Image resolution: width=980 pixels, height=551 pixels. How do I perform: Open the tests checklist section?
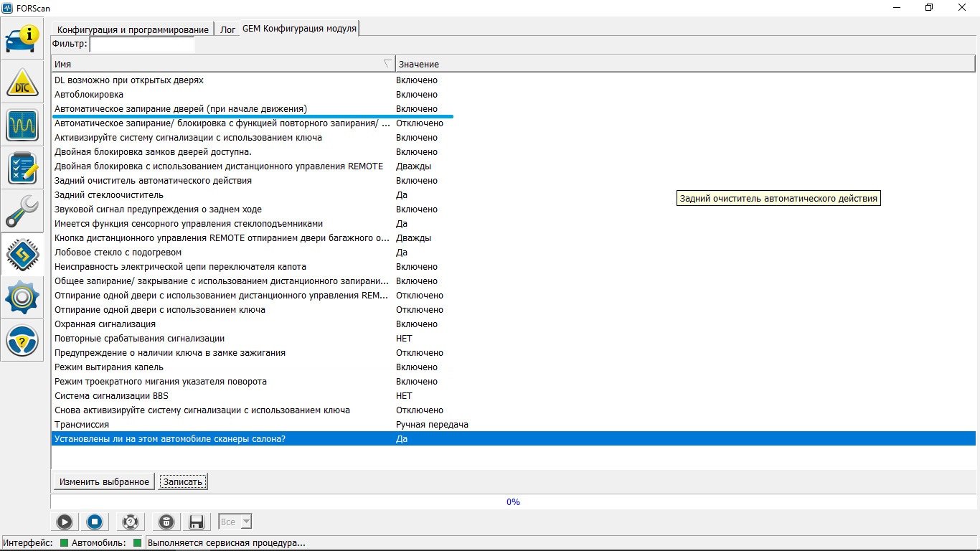[22, 169]
